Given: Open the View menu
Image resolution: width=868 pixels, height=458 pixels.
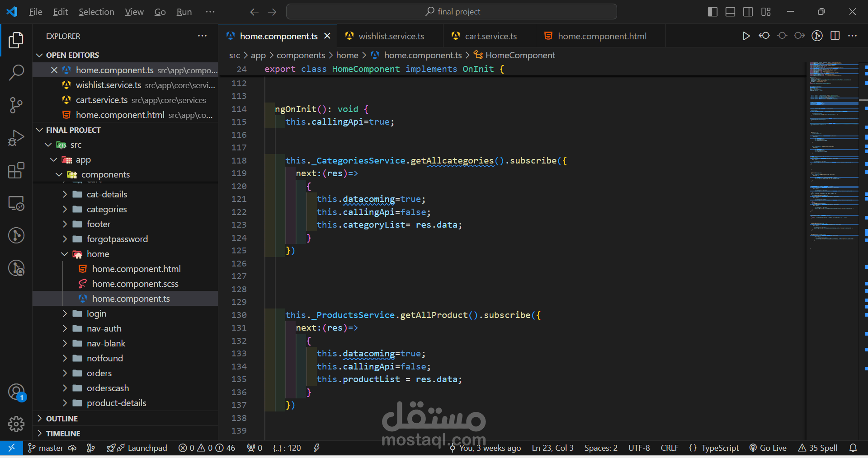Looking at the screenshot, I should pos(134,12).
